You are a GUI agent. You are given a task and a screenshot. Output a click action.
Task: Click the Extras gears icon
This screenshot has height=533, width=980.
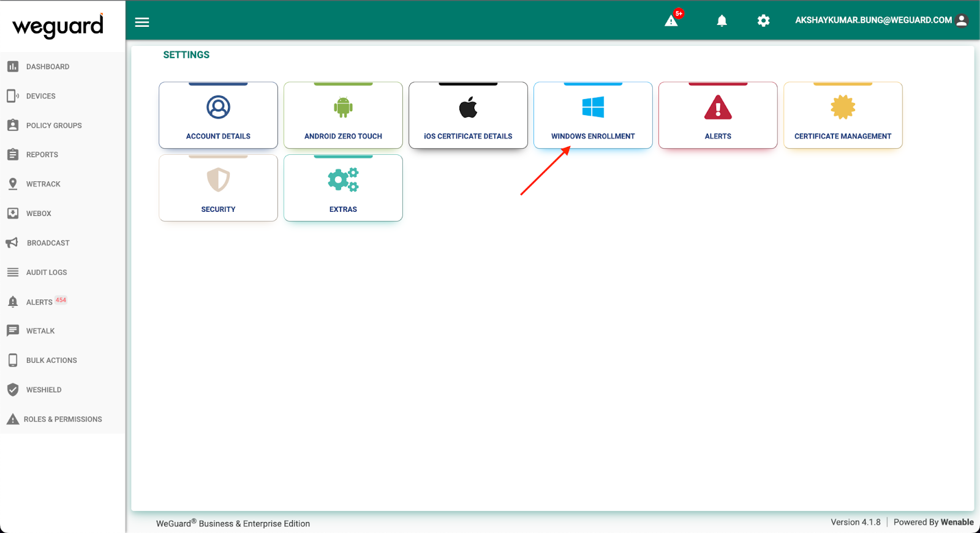click(x=343, y=180)
